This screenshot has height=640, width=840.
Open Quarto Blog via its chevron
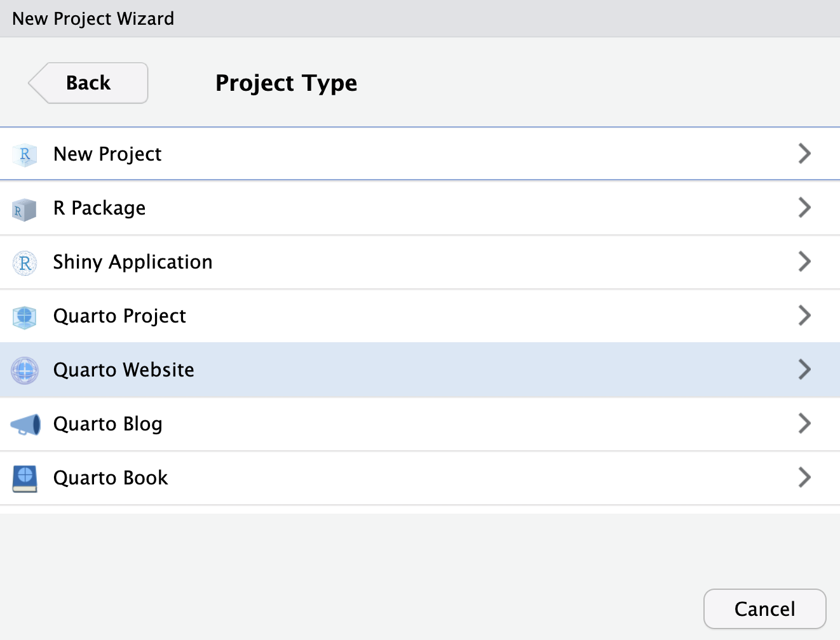click(804, 423)
